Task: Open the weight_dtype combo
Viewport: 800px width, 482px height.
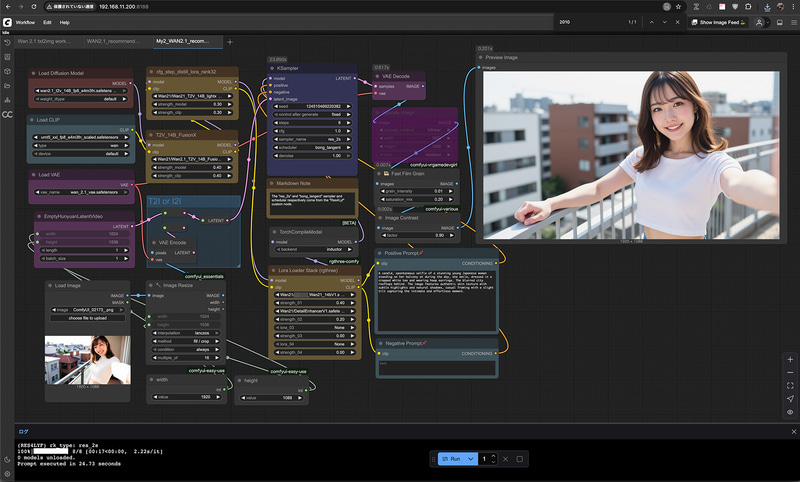Action: (x=81, y=99)
